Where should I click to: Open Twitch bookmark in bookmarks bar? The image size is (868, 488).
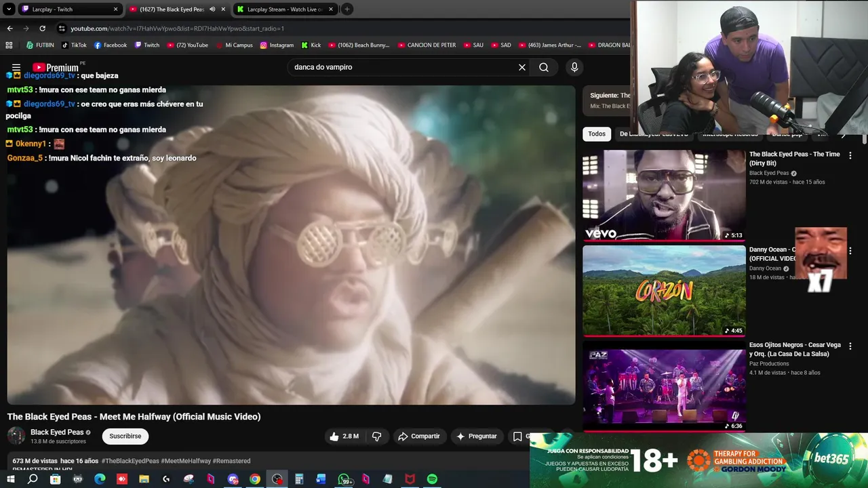click(x=147, y=45)
